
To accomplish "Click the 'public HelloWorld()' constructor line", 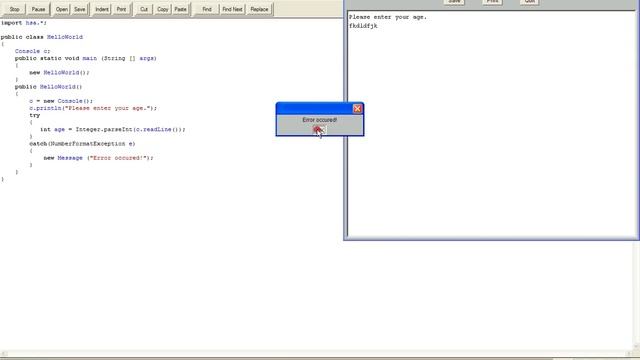I will tap(49, 87).
